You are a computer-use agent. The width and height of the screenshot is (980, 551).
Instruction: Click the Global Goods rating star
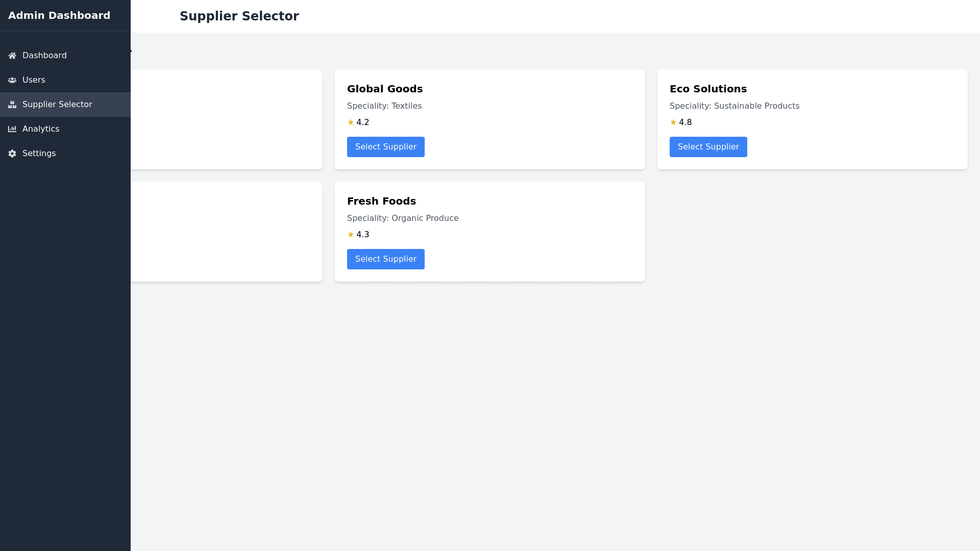point(351,122)
